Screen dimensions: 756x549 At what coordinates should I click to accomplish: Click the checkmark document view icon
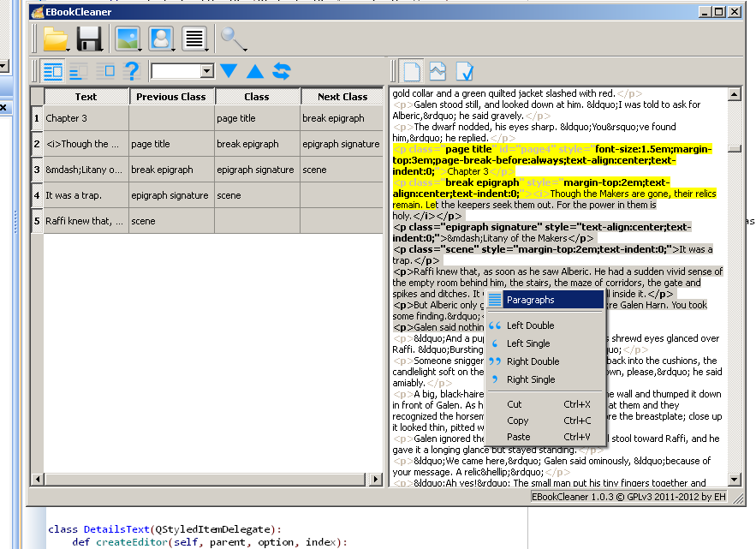pos(464,71)
